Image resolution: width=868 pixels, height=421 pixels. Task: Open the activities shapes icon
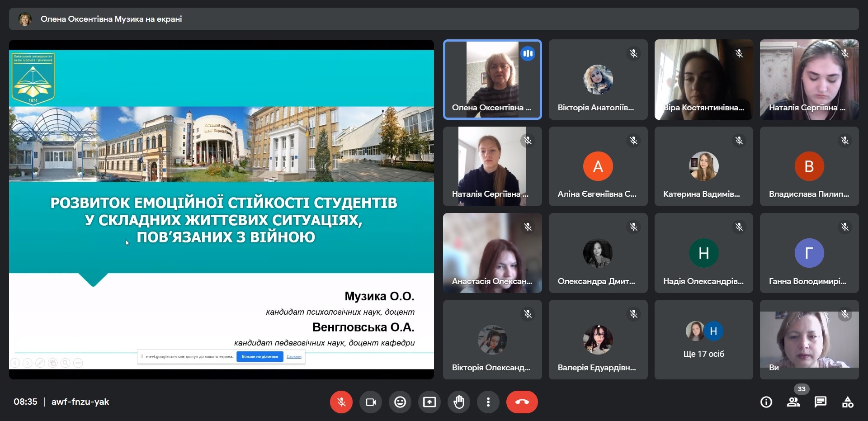848,402
